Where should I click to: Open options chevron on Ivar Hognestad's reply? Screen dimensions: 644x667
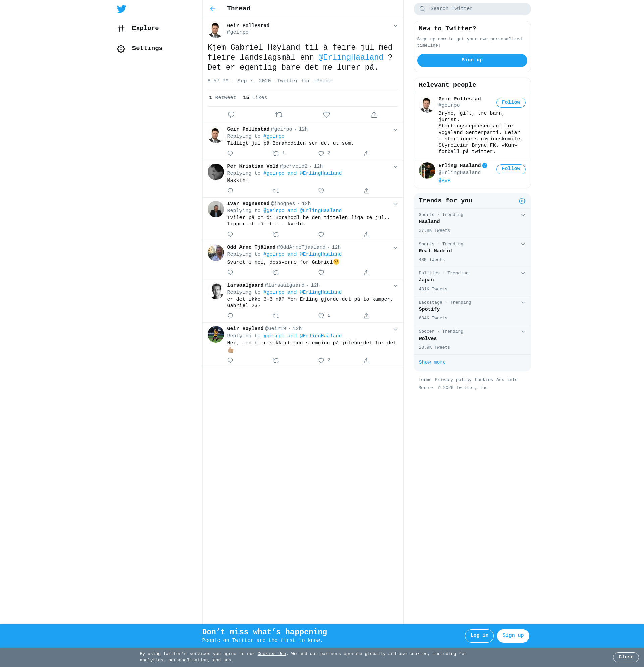(395, 204)
